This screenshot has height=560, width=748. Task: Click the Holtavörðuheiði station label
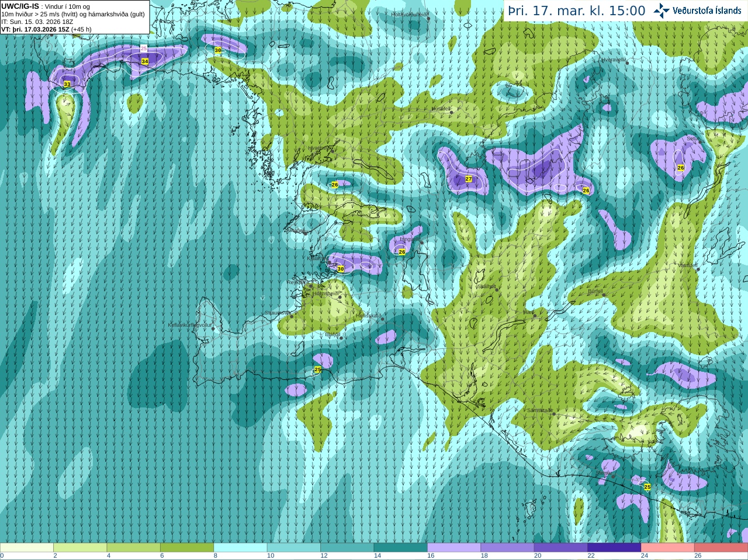click(410, 15)
